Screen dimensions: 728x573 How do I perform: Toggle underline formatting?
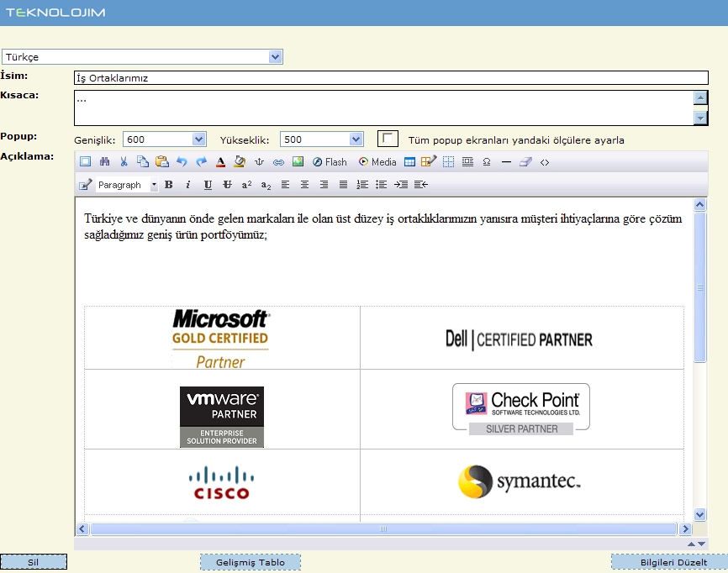tap(208, 185)
